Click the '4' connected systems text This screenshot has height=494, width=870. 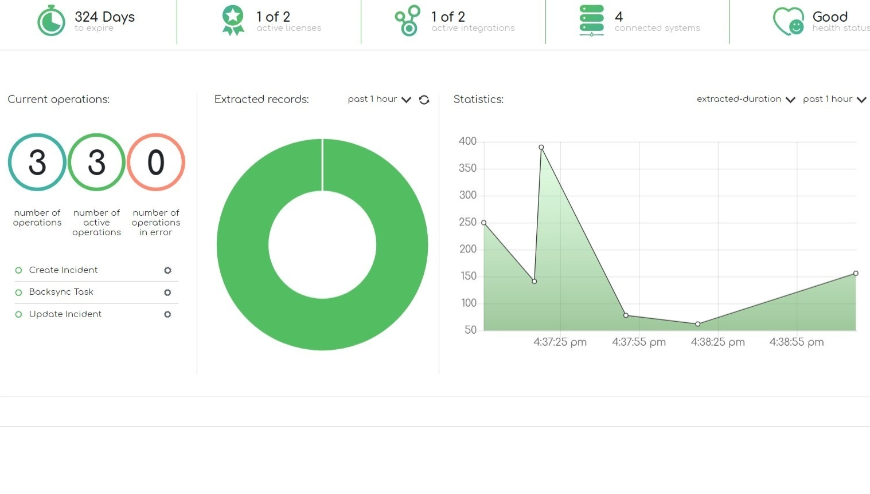tap(619, 17)
